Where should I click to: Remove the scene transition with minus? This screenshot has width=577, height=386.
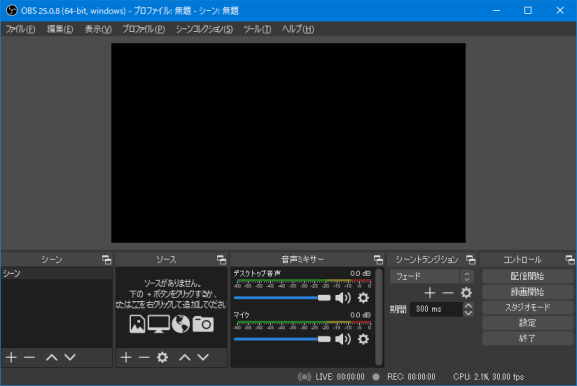(448, 293)
